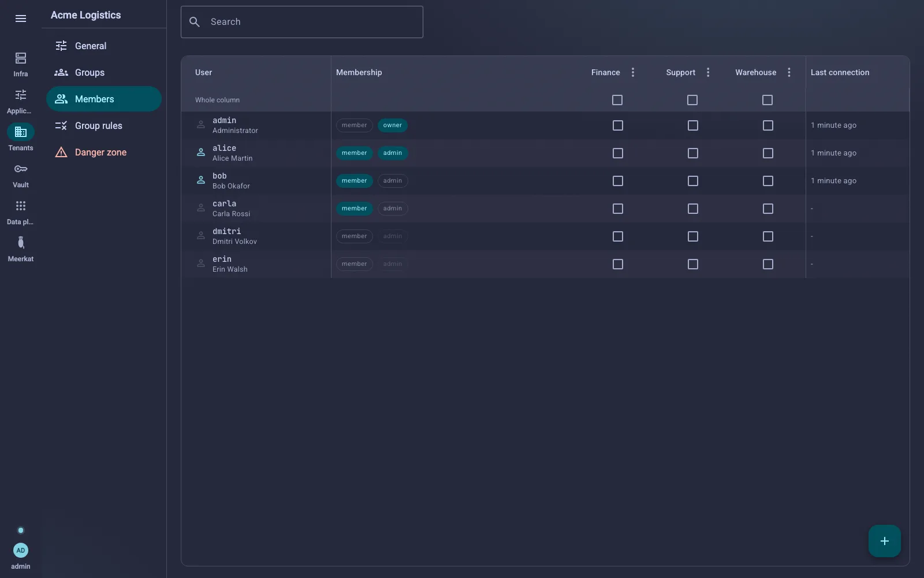The image size is (924, 578).
Task: Go to the Infra section
Action: click(21, 64)
